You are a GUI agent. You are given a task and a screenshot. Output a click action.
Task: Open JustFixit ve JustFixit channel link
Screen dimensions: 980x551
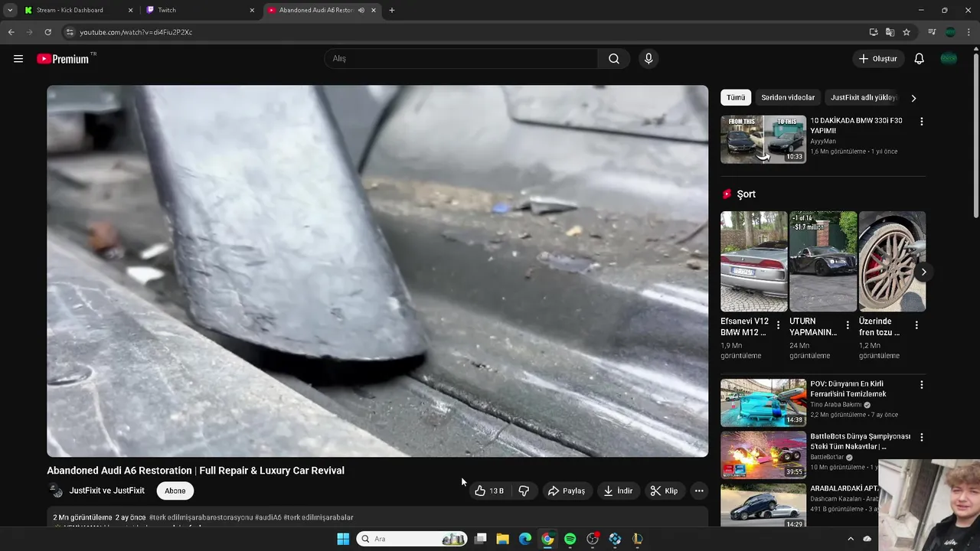point(107,491)
